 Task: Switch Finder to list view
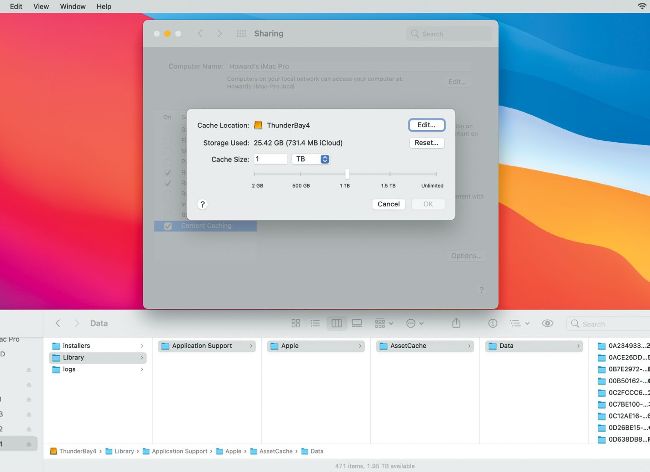click(316, 323)
